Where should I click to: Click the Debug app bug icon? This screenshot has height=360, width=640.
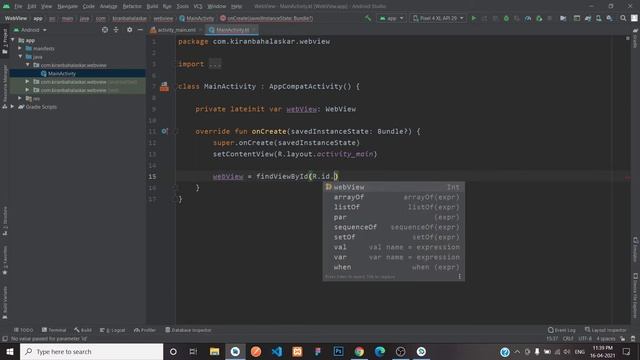(x=506, y=18)
